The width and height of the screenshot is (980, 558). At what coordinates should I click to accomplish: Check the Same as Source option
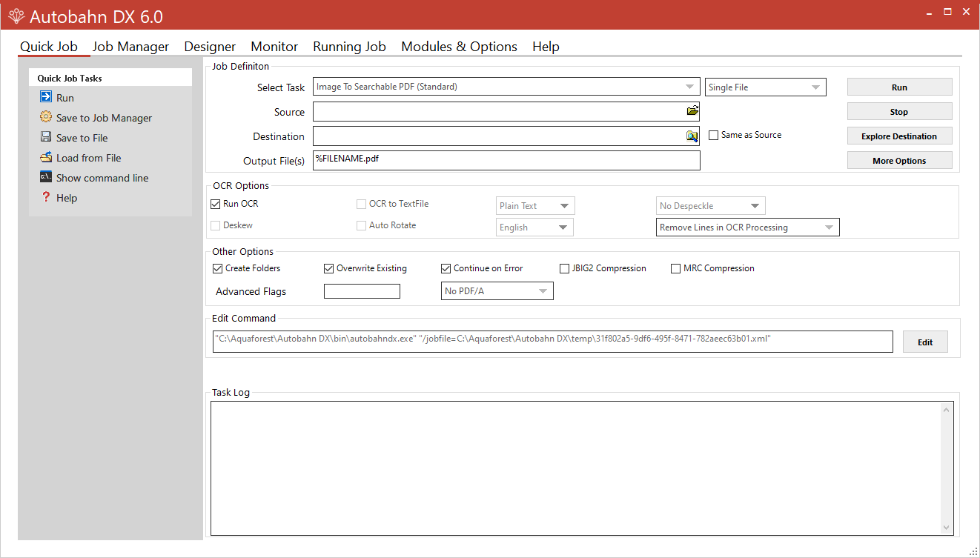tap(714, 135)
